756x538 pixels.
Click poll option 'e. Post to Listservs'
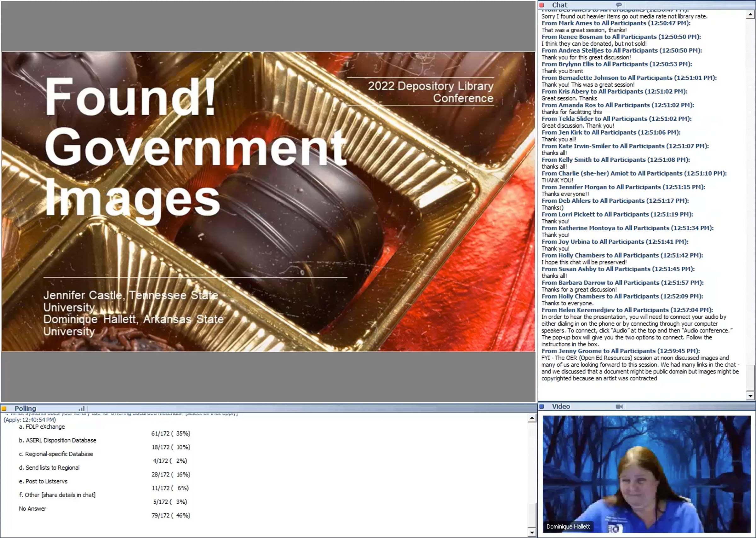tap(43, 481)
